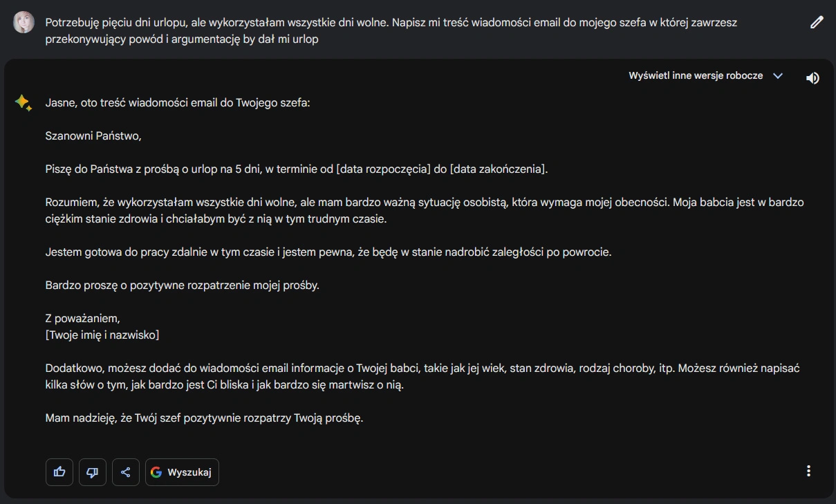Click the user prompt text about urlop

pos(391,30)
